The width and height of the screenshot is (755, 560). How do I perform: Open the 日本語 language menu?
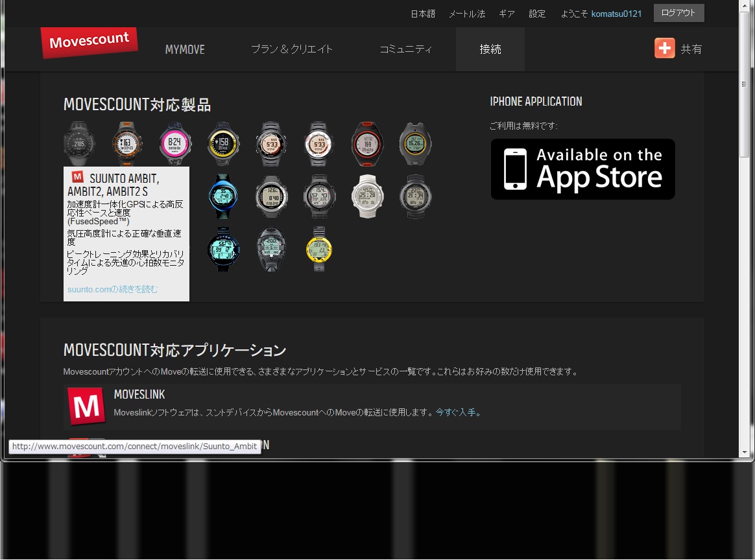(x=423, y=14)
